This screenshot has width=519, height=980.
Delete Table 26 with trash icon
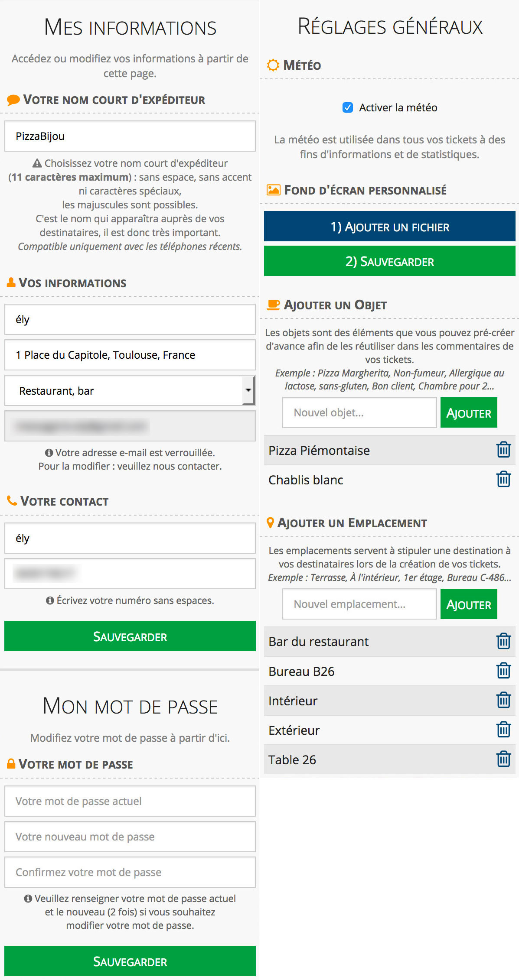503,759
